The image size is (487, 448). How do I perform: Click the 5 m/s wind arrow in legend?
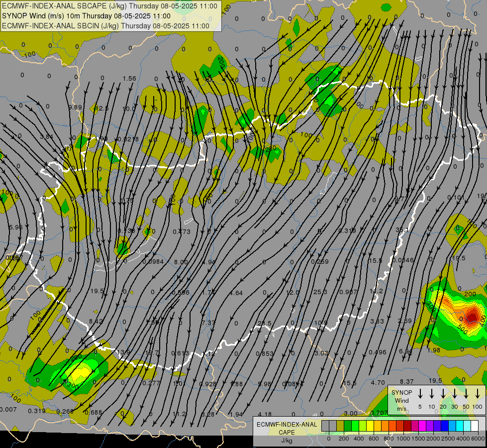coord(420,394)
